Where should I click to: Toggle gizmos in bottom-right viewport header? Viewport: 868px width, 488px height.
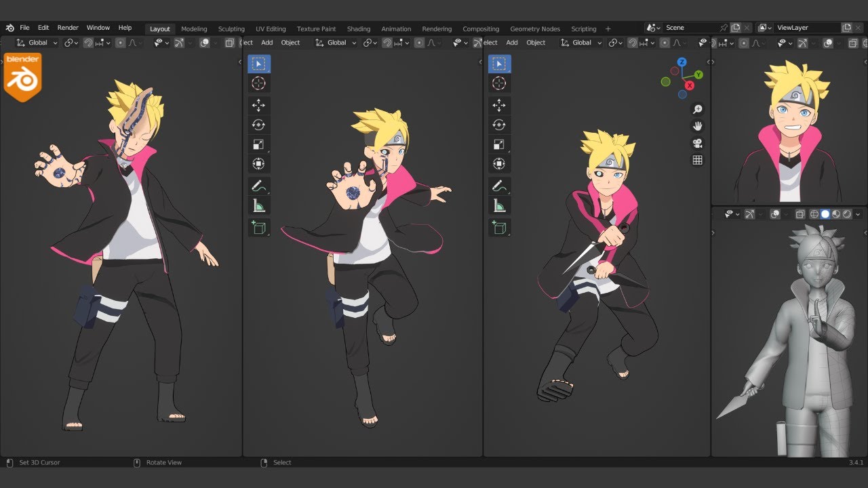pos(749,214)
